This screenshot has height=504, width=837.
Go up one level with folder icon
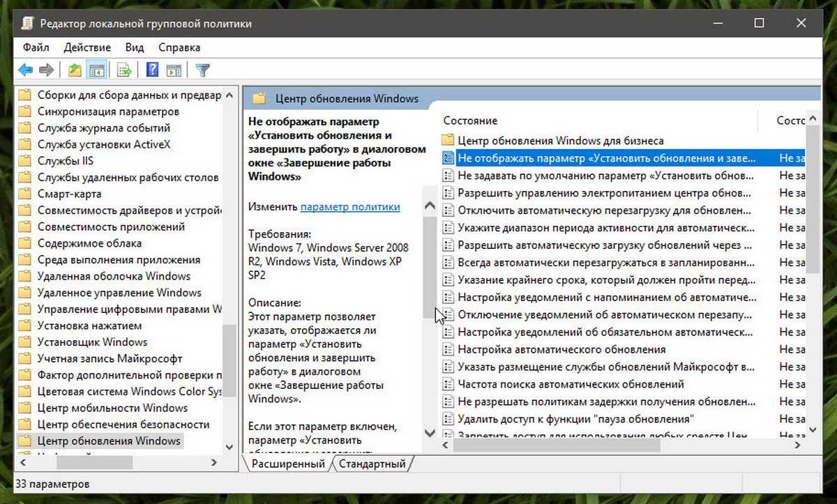click(75, 70)
